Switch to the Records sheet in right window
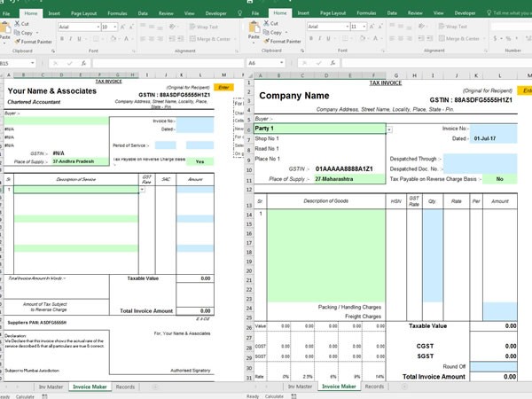The height and width of the screenshot is (399, 532). (374, 387)
